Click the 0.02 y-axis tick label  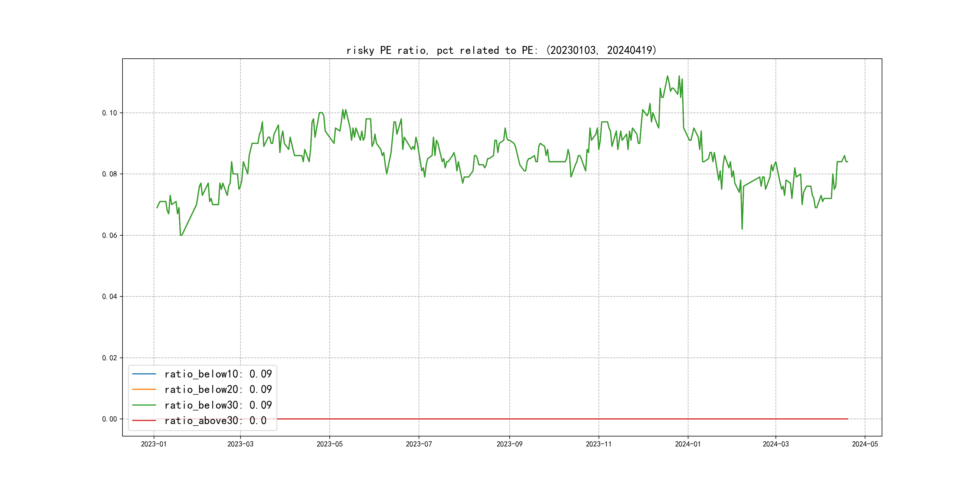(x=109, y=358)
